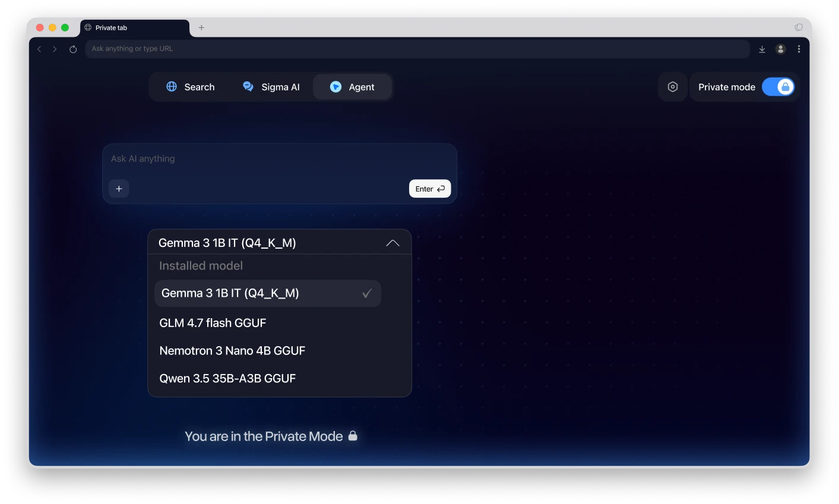839x504 pixels.
Task: Switch to the Sigma AI tab
Action: [271, 87]
